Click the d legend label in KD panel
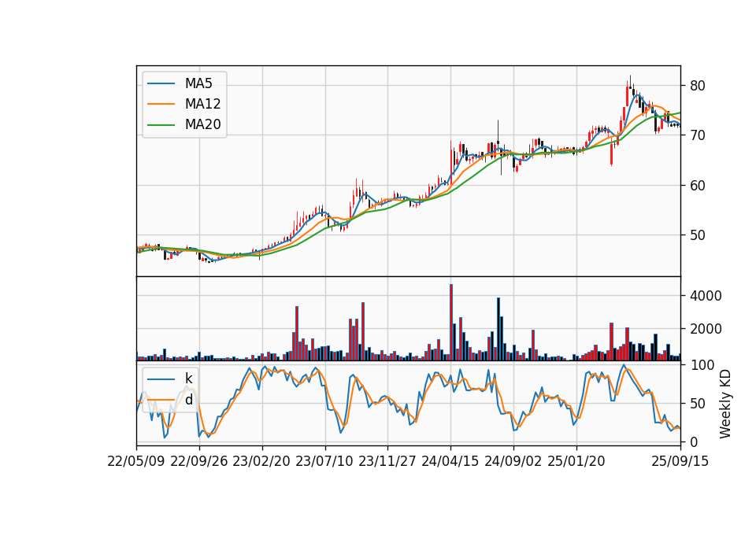Viewport: 756px width, 543px height. 188,400
